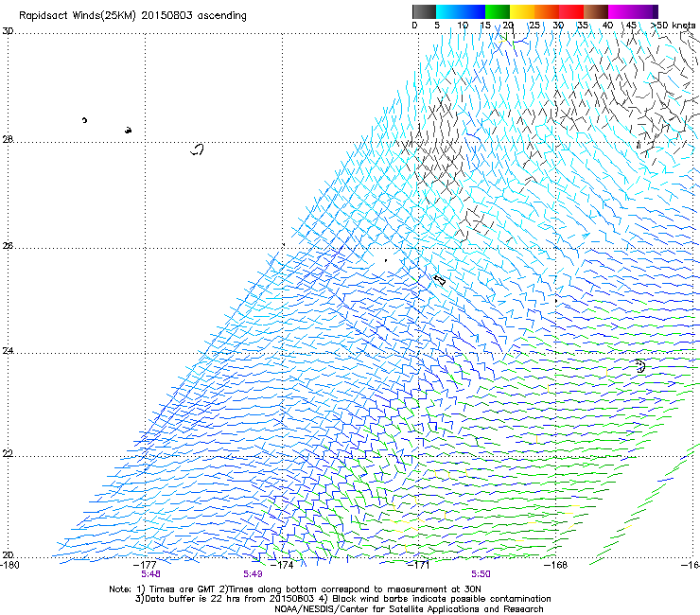700x615 pixels.
Task: Click the purple 5:48 time marker
Action: pos(151,574)
